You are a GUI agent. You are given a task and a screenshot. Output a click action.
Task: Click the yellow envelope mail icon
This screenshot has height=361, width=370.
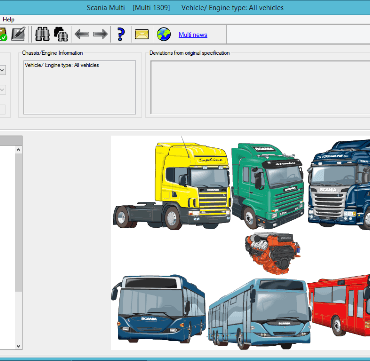142,34
